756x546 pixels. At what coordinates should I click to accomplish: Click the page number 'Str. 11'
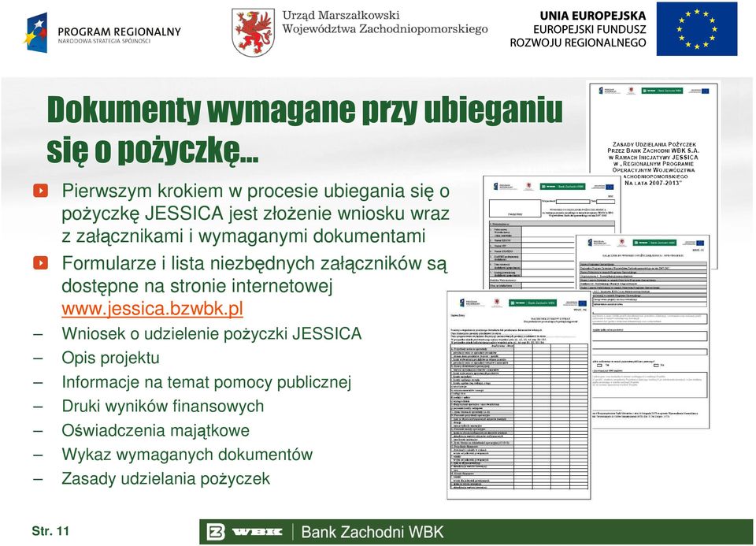pos(50,531)
